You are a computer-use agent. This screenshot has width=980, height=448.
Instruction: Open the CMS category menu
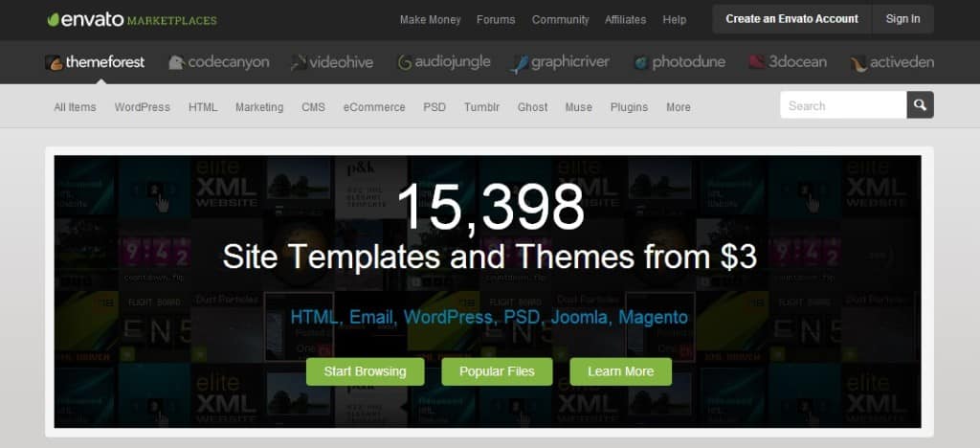coord(313,107)
